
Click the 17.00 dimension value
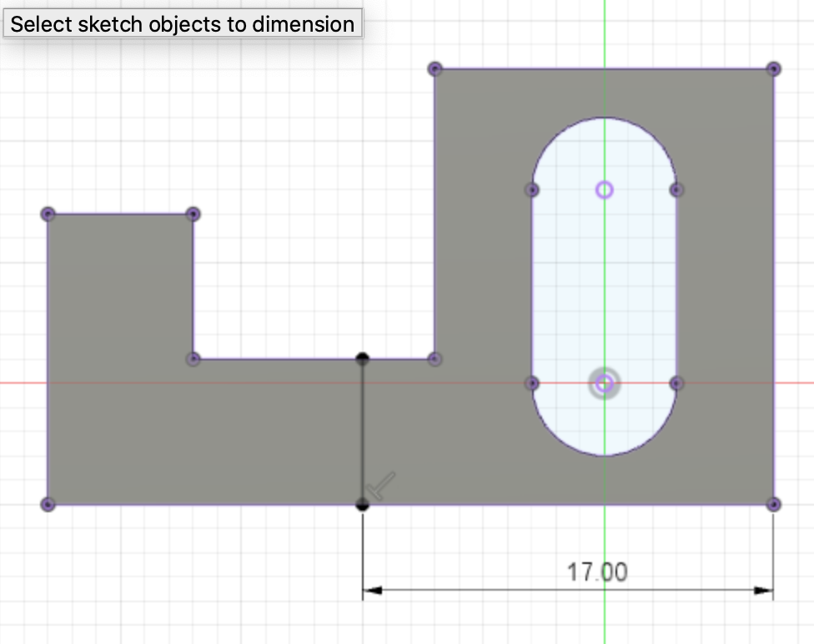coord(597,572)
